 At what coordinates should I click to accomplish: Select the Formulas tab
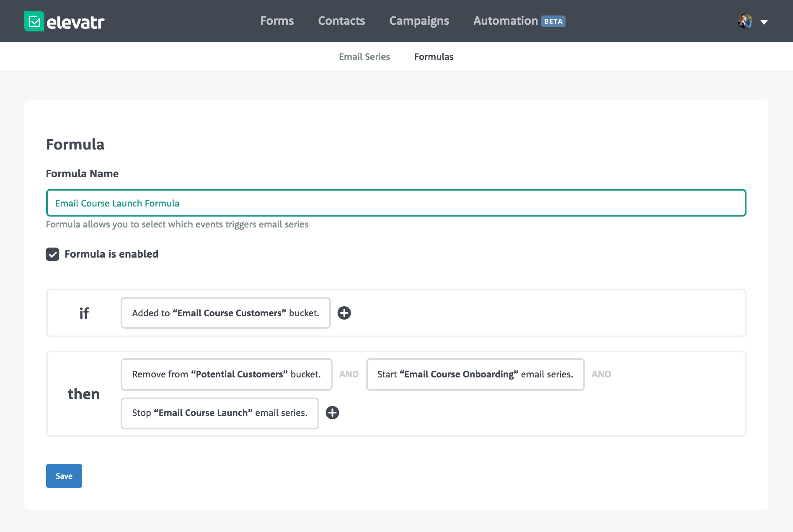(x=434, y=57)
